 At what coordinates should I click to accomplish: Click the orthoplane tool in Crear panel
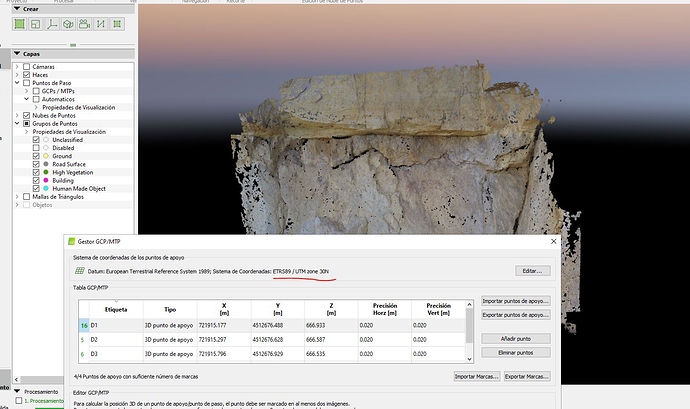point(36,23)
